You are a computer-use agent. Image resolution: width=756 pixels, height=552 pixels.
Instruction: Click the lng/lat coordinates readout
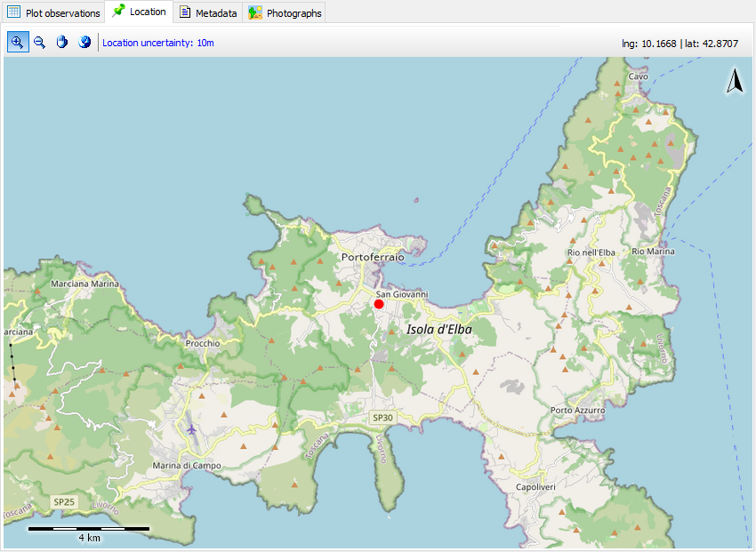pos(685,43)
